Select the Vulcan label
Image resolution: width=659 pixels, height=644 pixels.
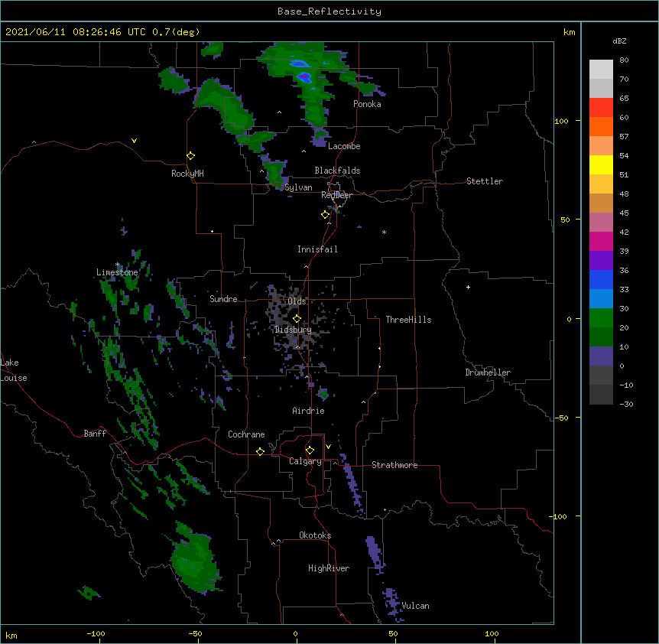coord(415,606)
